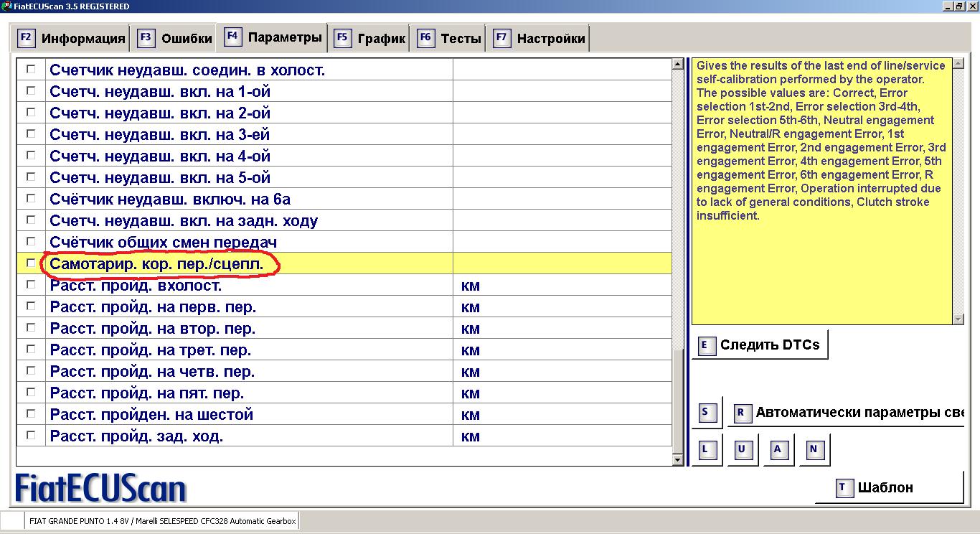Click the F2 key icon for Информация

coord(26,38)
